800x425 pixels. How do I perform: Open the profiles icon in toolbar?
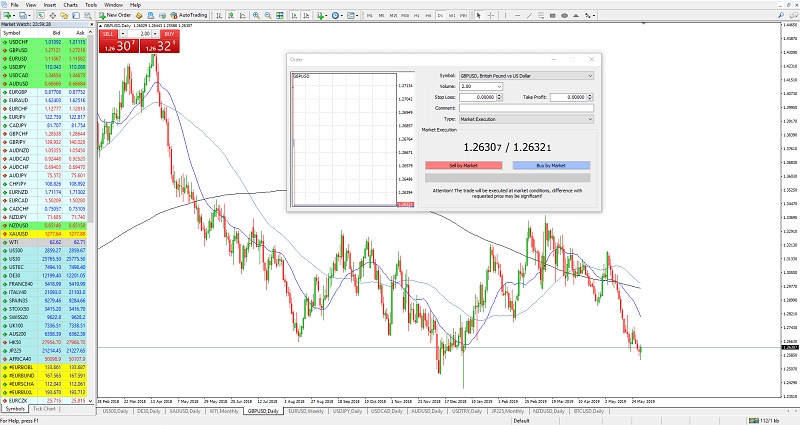pos(24,15)
